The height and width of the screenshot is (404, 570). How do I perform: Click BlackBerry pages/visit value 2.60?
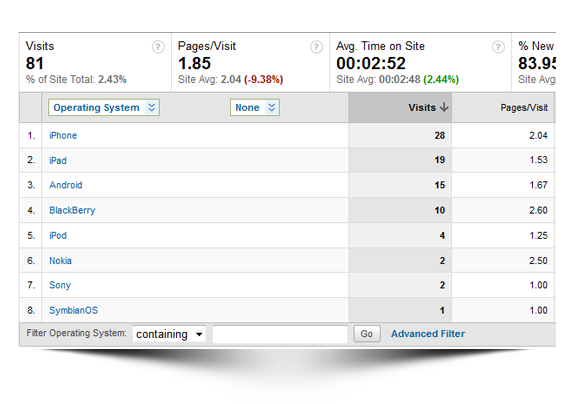coord(538,210)
